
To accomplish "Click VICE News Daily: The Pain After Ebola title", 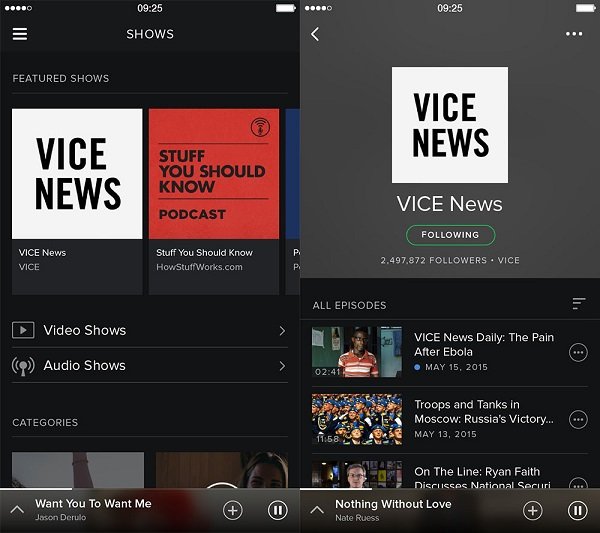I will (x=484, y=344).
